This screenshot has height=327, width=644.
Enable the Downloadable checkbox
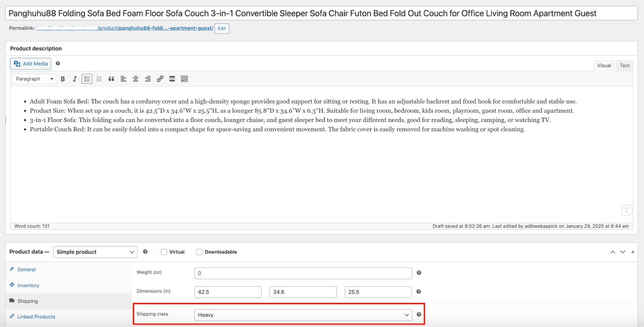click(x=199, y=252)
